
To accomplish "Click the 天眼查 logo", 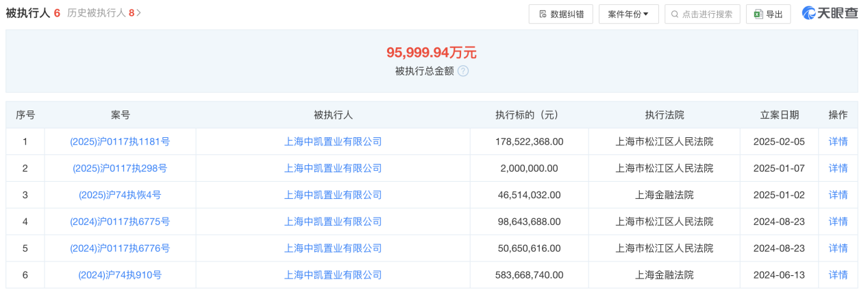I will [830, 13].
